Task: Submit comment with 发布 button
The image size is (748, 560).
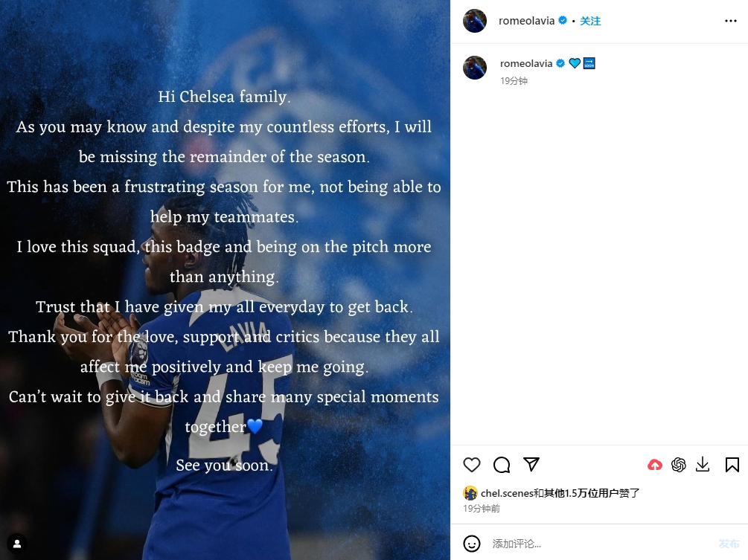Action: click(729, 544)
